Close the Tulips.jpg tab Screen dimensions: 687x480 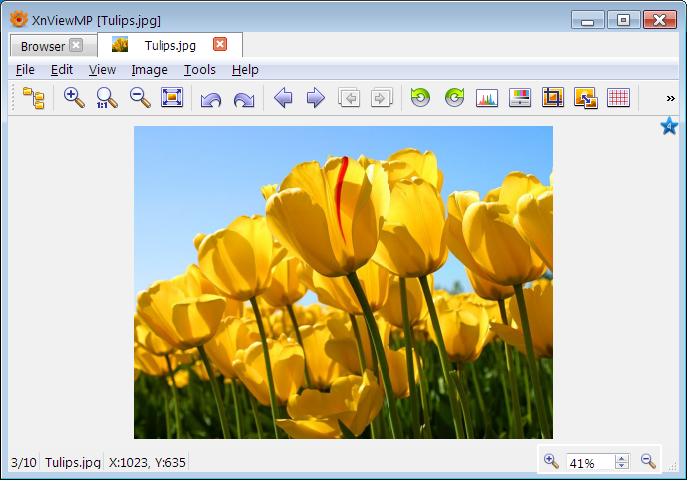(220, 45)
